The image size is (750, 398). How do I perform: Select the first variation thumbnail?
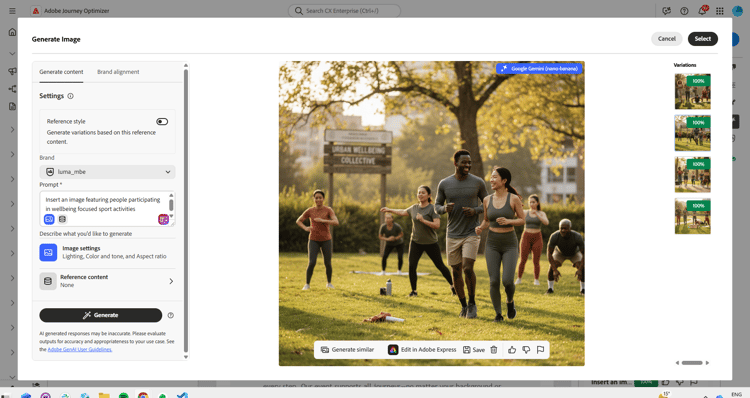click(693, 91)
